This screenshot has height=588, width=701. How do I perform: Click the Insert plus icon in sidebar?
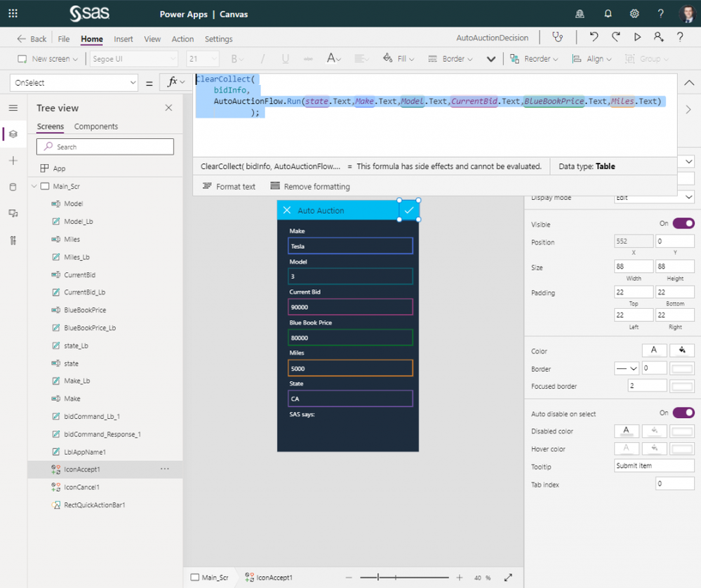click(13, 161)
